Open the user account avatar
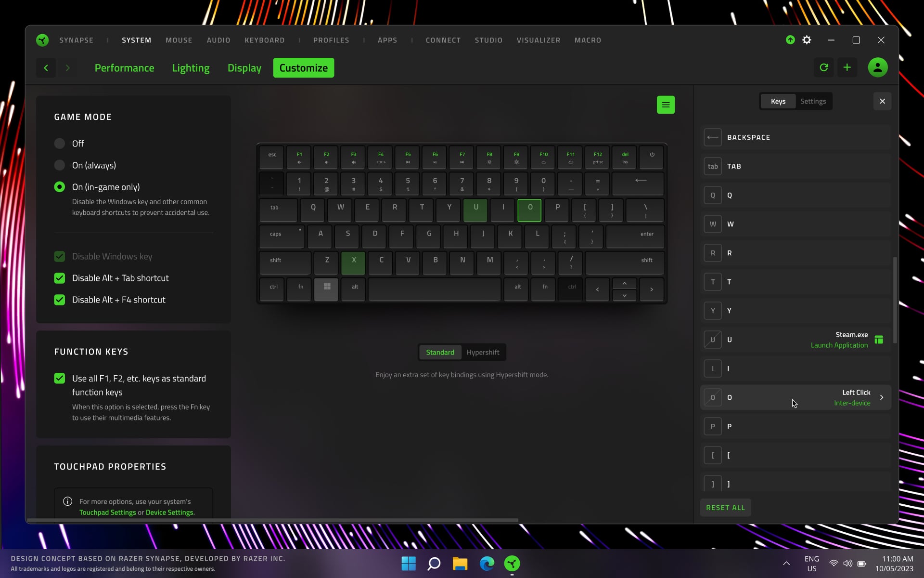 pyautogui.click(x=878, y=67)
